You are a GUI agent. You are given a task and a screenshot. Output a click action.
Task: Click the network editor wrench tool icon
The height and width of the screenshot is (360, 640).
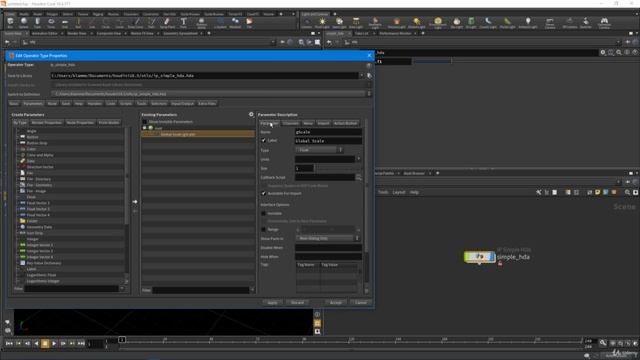coord(539,192)
